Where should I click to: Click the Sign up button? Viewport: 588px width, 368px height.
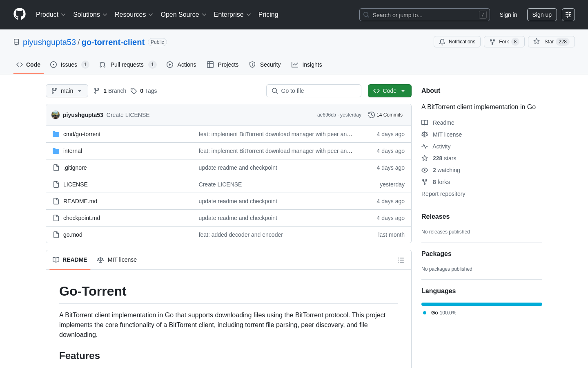pyautogui.click(x=542, y=15)
